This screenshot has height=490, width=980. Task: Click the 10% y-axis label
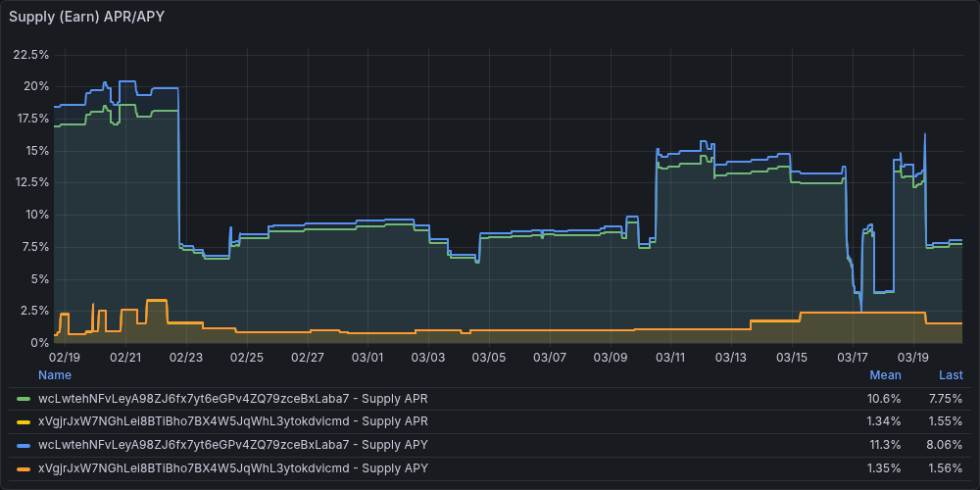(37, 215)
